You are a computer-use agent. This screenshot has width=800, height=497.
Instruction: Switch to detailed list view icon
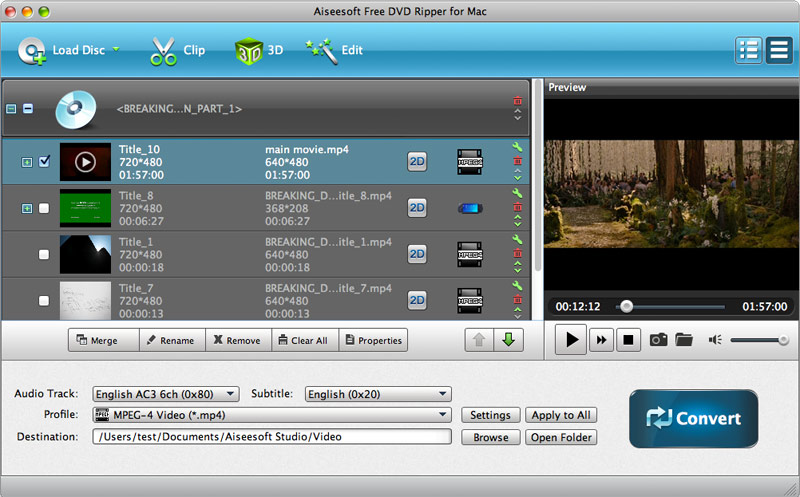click(748, 50)
